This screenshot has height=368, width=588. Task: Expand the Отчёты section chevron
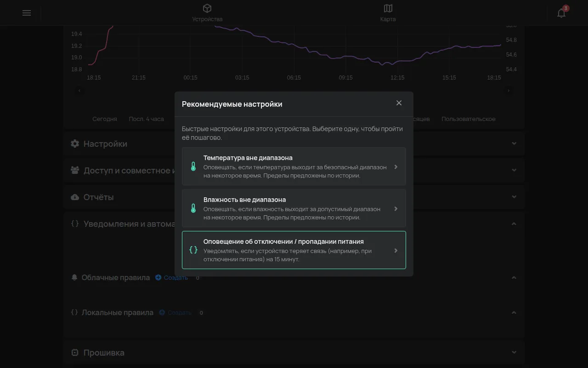[514, 197]
